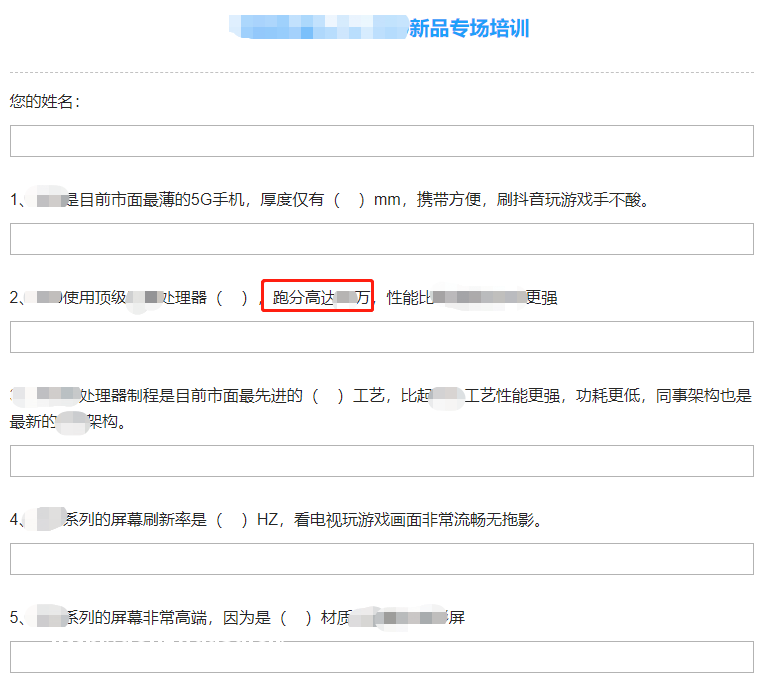Image resolution: width=761 pixels, height=694 pixels.
Task: Click the name input field under 您的姓名
Action: point(381,141)
